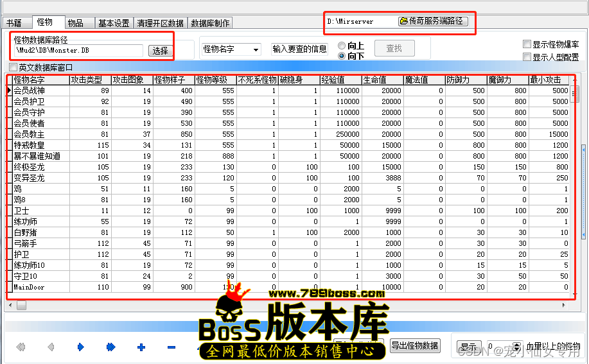Click 选择 to choose database path
The height and width of the screenshot is (364, 589).
(160, 51)
